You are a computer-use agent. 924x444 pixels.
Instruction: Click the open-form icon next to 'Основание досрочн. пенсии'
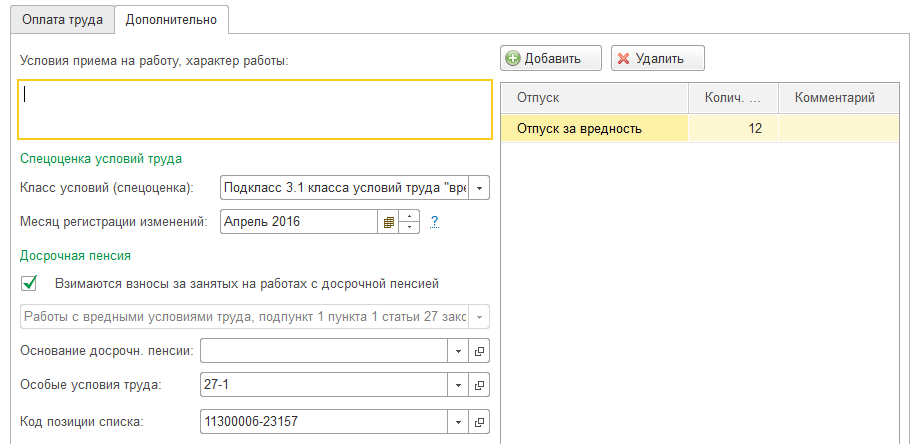pos(480,352)
